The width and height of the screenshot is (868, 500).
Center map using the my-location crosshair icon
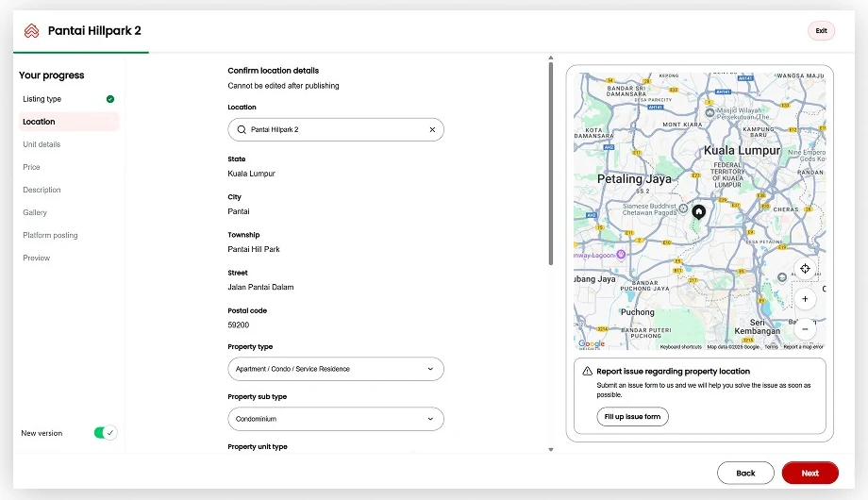pyautogui.click(x=805, y=269)
